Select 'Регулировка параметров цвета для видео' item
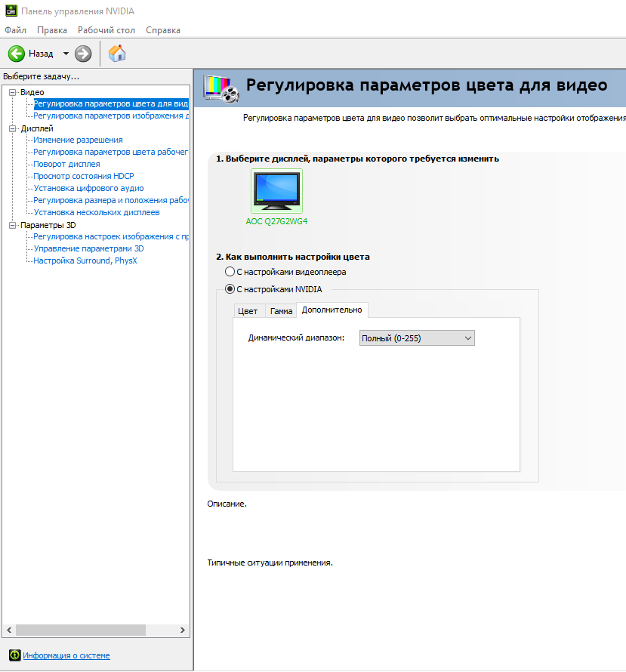 tap(111, 103)
